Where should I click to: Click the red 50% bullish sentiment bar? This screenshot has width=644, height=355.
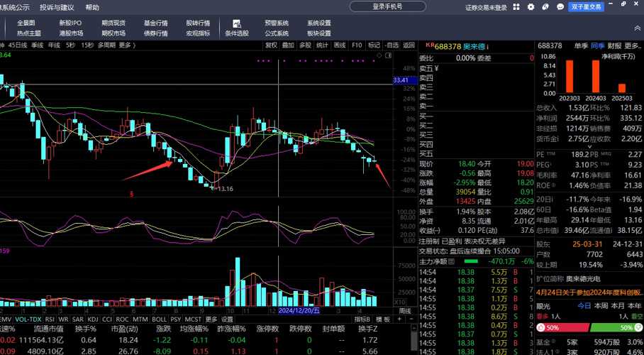tap(562, 328)
